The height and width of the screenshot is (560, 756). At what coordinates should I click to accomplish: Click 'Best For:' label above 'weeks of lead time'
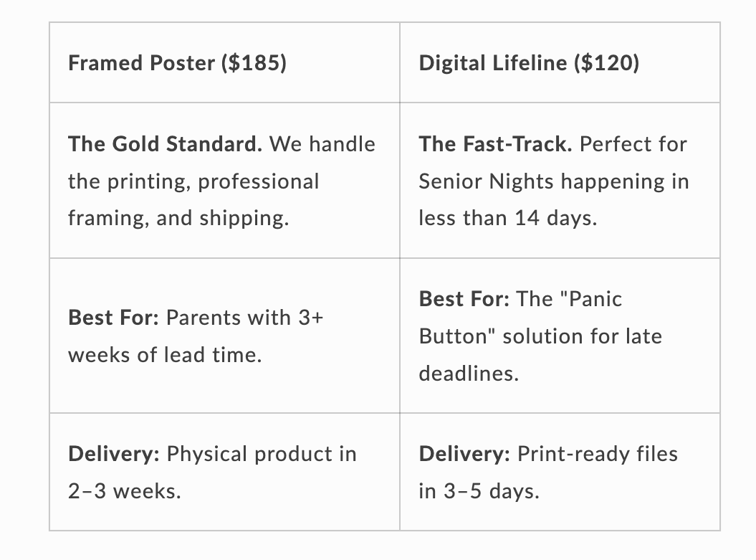(x=113, y=317)
